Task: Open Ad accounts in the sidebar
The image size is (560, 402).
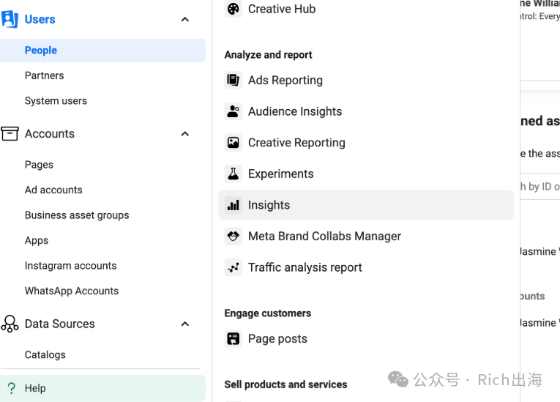Action: [x=54, y=190]
